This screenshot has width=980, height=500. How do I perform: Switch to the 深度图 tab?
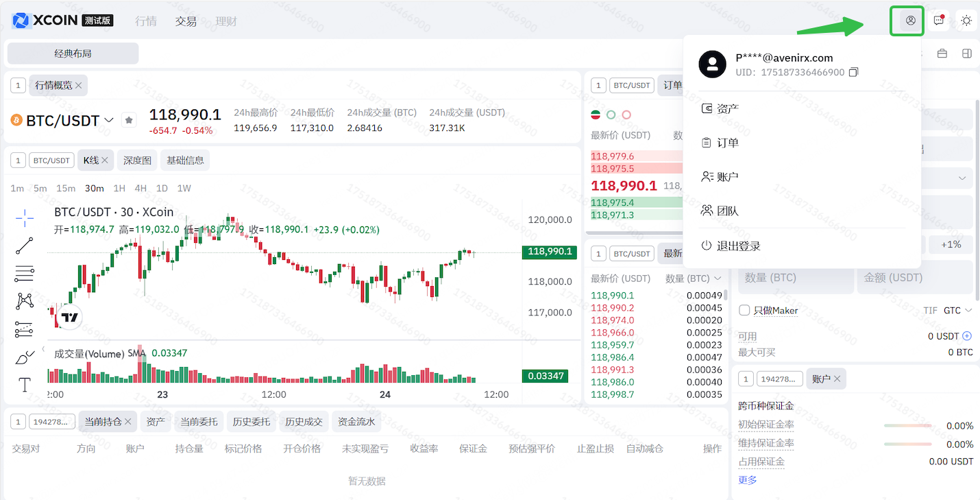[x=137, y=160]
